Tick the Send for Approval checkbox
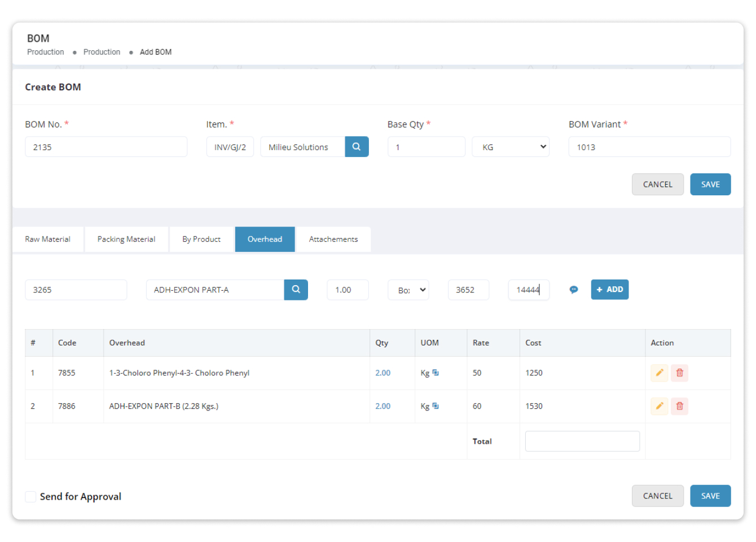The height and width of the screenshot is (542, 756). (30, 496)
